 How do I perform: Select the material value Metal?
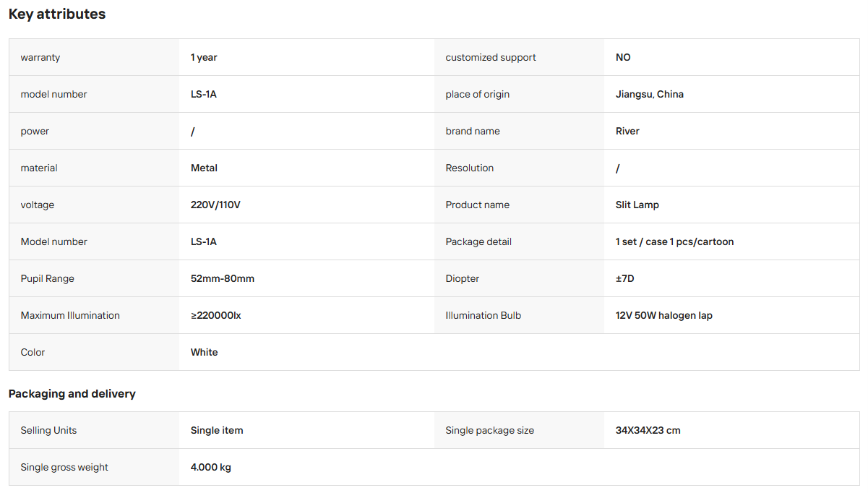(204, 168)
